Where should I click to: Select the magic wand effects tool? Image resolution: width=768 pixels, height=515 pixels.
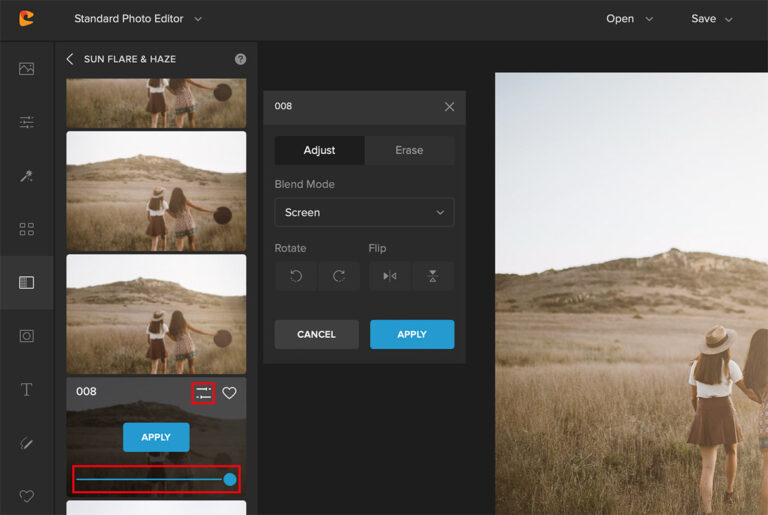point(26,176)
